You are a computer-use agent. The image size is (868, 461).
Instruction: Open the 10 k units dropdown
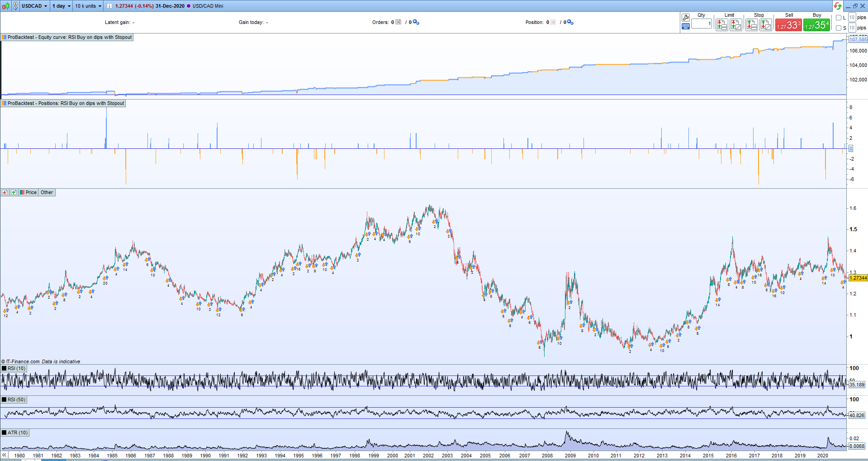point(88,6)
